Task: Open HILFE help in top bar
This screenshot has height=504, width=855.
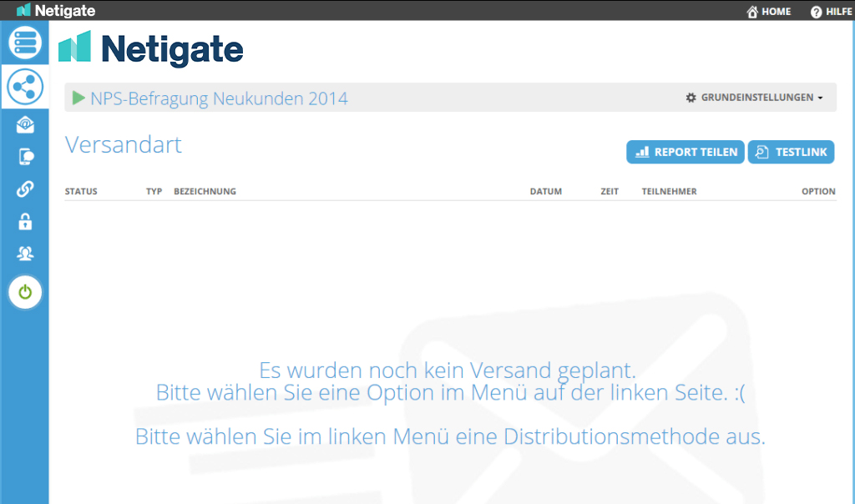Action: pos(832,12)
